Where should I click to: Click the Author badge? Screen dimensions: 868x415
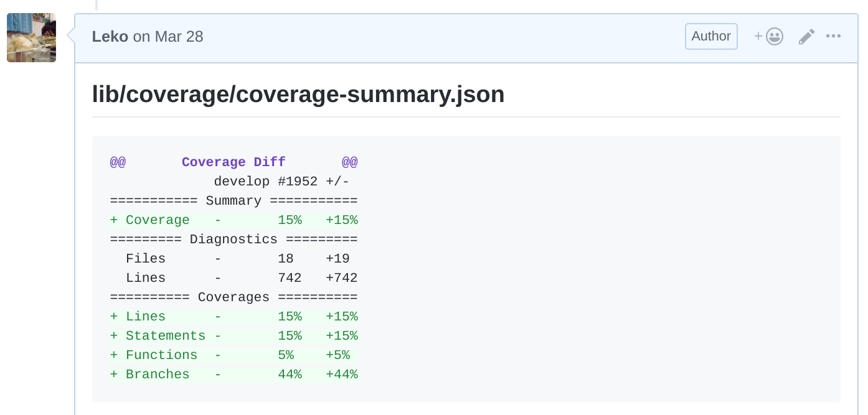click(711, 36)
